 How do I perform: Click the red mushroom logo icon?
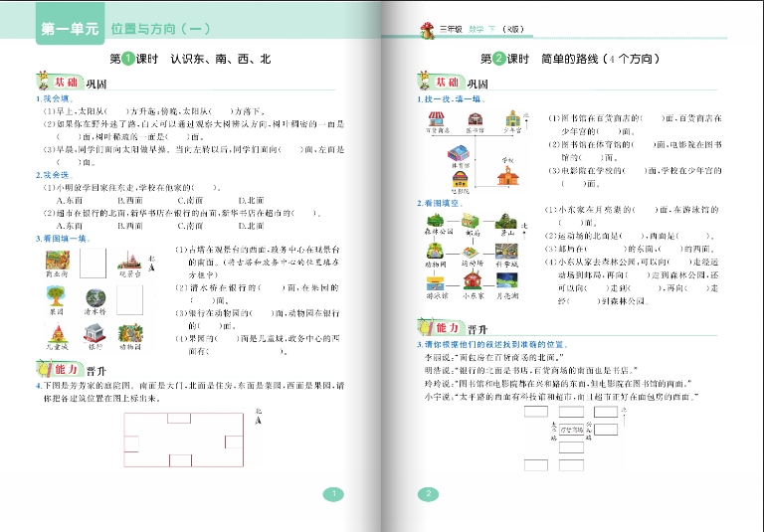[426, 28]
